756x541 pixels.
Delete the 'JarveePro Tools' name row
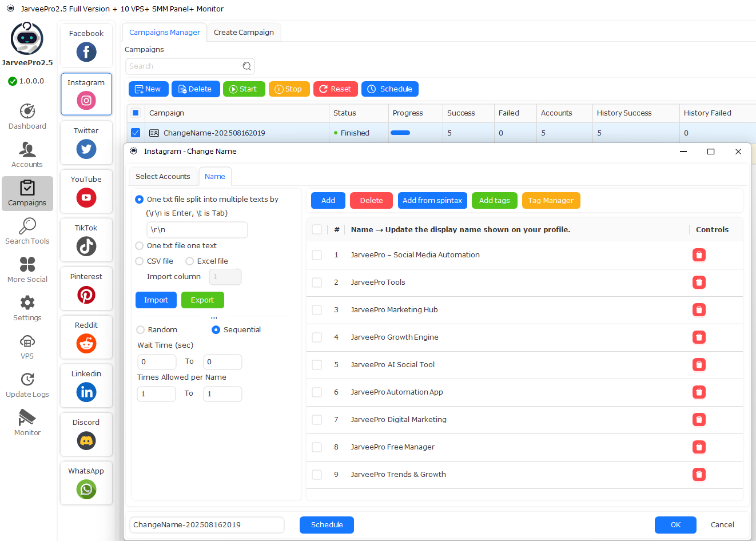click(x=699, y=283)
